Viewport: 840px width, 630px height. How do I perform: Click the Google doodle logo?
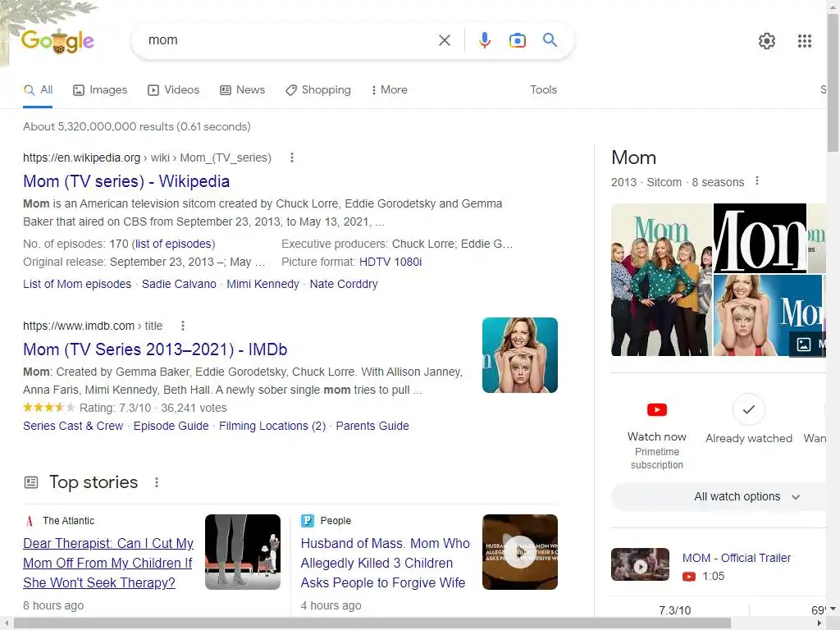pos(57,41)
